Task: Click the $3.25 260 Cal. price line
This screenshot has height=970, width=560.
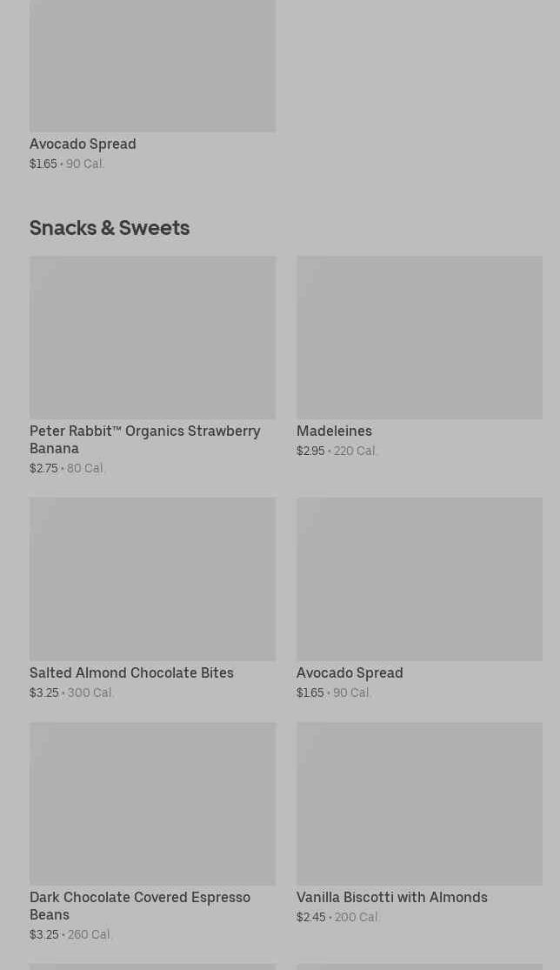Action: (70, 934)
